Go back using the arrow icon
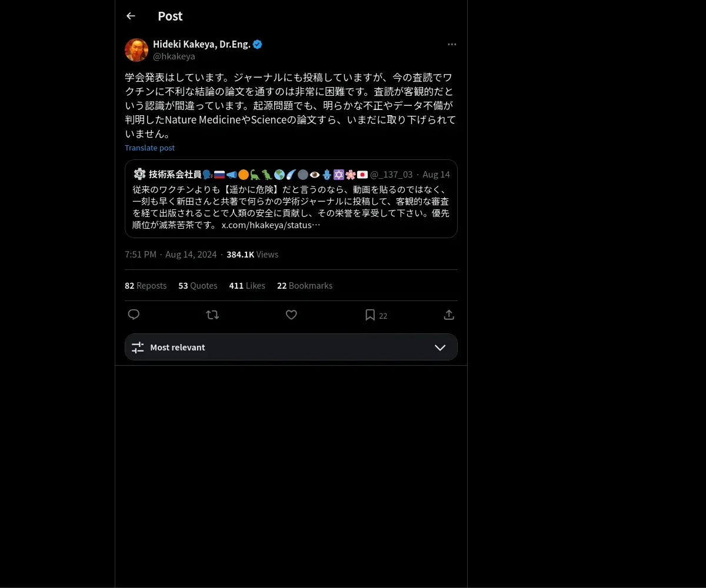 coord(131,16)
